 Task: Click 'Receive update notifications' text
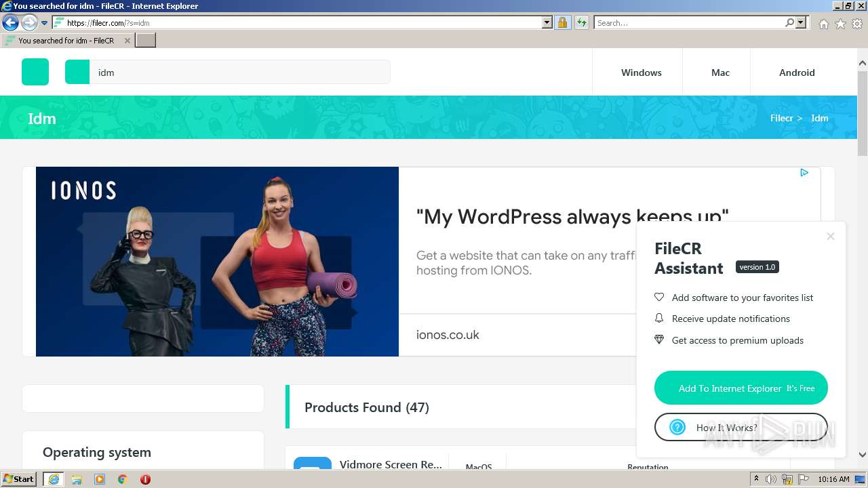point(731,319)
